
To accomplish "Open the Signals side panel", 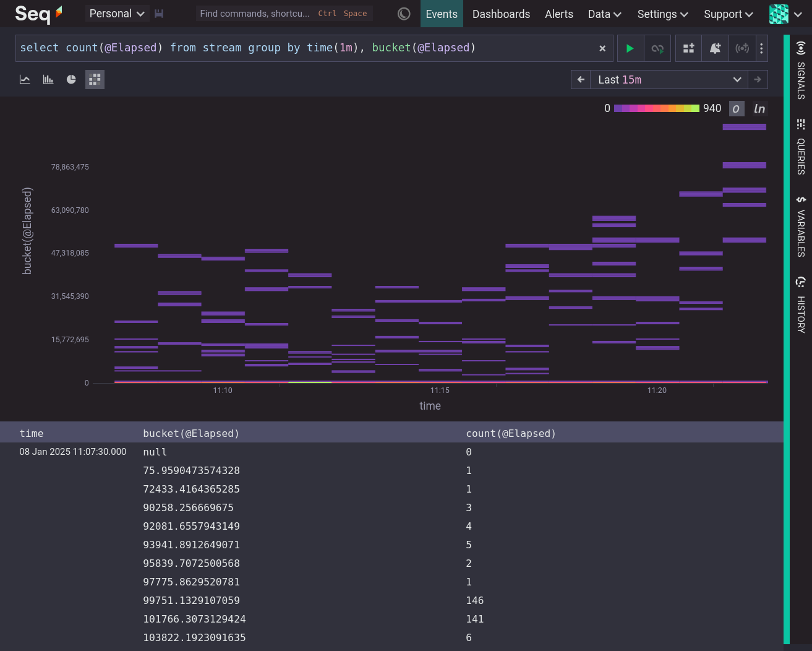I will (801, 71).
